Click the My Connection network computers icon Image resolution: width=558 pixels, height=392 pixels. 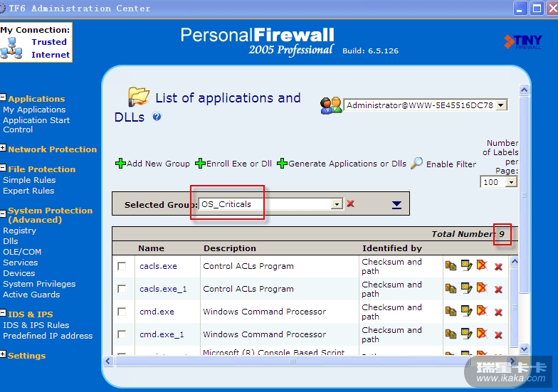coord(11,48)
